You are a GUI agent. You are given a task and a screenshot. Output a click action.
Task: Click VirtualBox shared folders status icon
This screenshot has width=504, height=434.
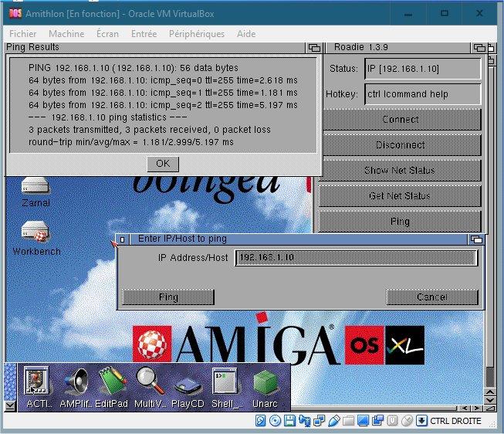coord(348,421)
